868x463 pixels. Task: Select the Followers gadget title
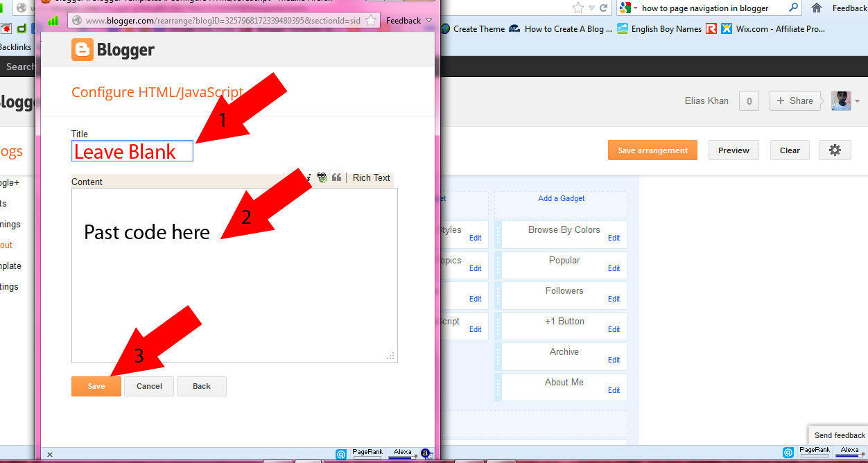click(564, 290)
